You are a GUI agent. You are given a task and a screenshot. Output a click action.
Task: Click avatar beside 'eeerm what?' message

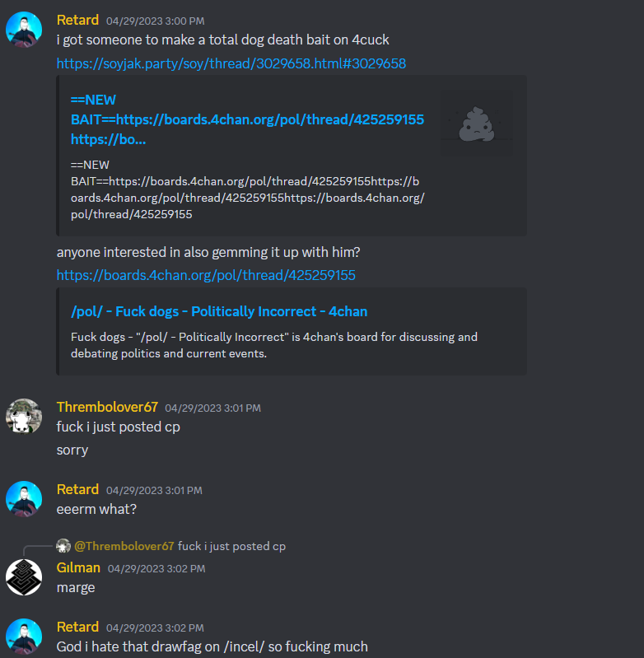[24, 499]
